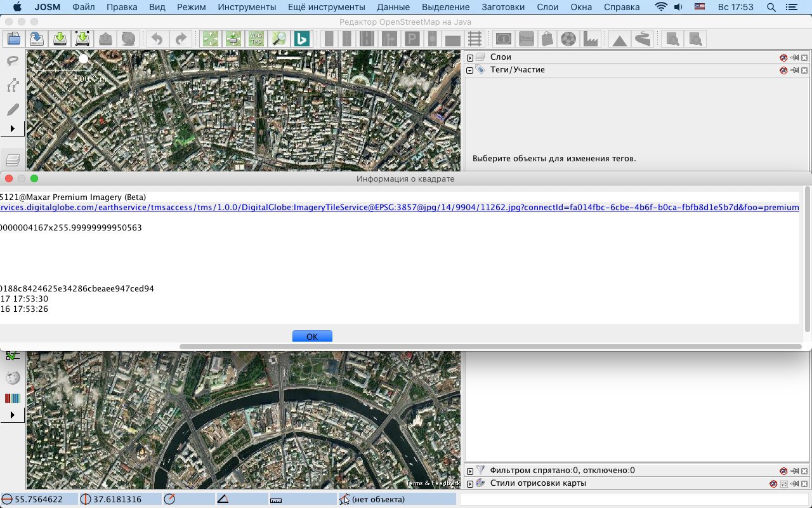
Task: Click OK in tile info dialog
Action: 312,337
